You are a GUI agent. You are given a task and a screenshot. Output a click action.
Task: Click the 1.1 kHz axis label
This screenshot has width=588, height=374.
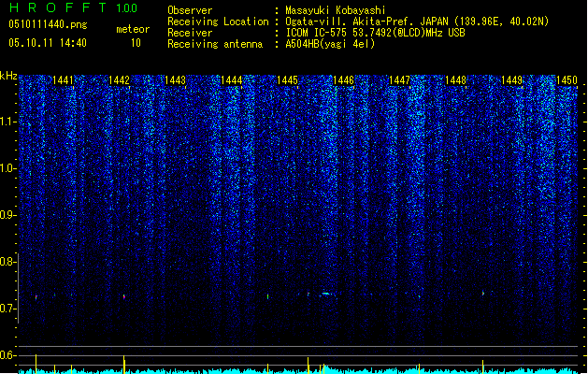(7, 122)
